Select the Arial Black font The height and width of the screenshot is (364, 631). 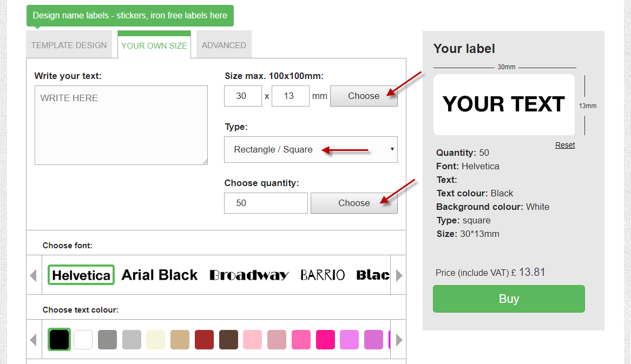[159, 275]
